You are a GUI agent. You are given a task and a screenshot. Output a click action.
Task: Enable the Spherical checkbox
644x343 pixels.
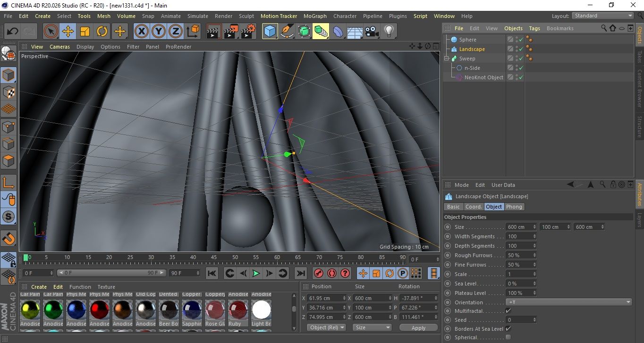508,337
